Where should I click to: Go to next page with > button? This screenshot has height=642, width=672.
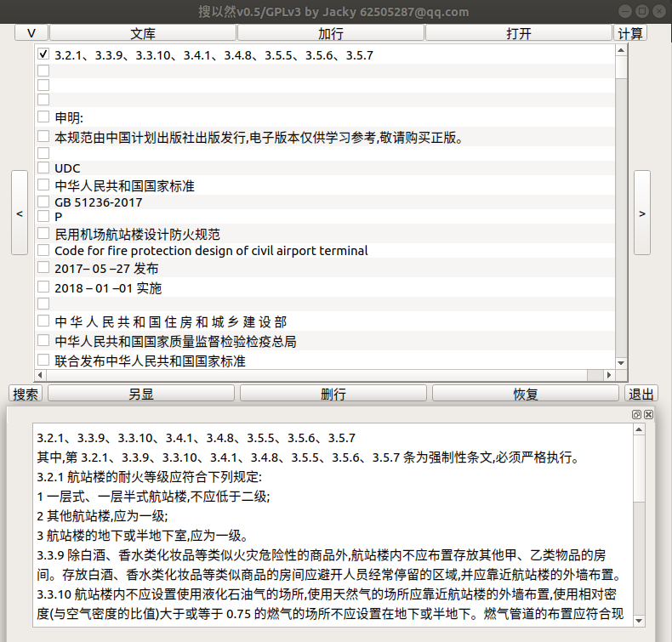(x=642, y=213)
